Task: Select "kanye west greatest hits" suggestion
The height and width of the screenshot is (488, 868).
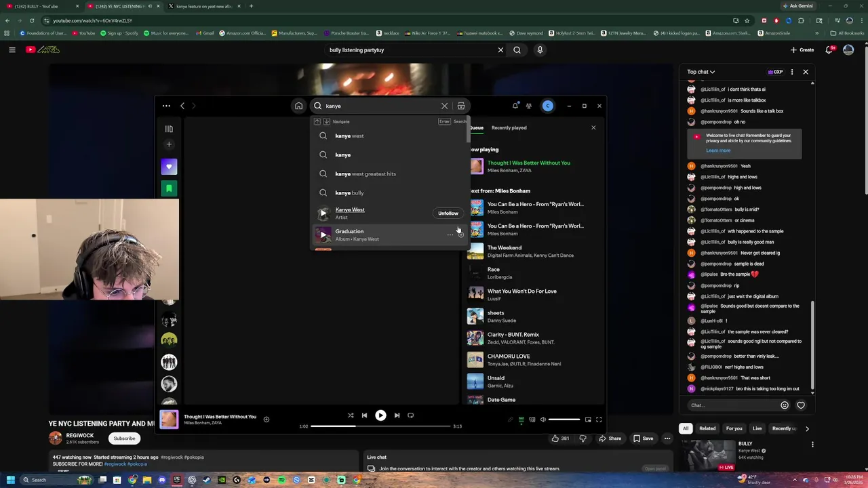Action: click(x=389, y=174)
